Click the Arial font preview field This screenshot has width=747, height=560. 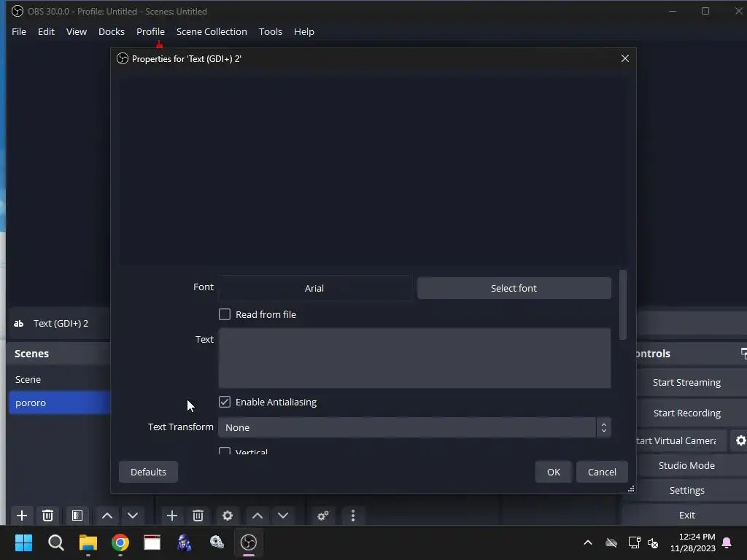pos(314,288)
